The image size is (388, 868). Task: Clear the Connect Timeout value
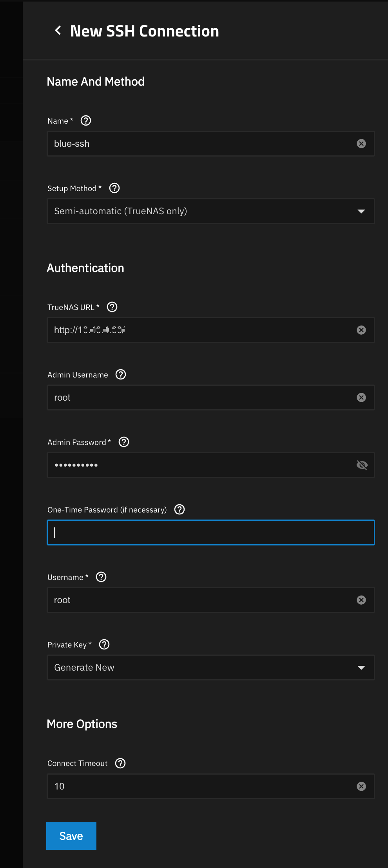point(361,786)
